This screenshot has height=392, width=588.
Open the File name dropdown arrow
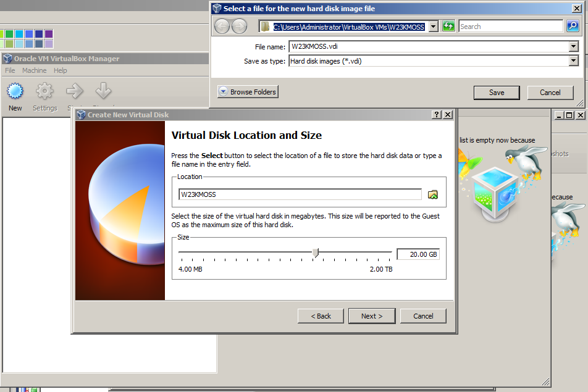(x=573, y=47)
